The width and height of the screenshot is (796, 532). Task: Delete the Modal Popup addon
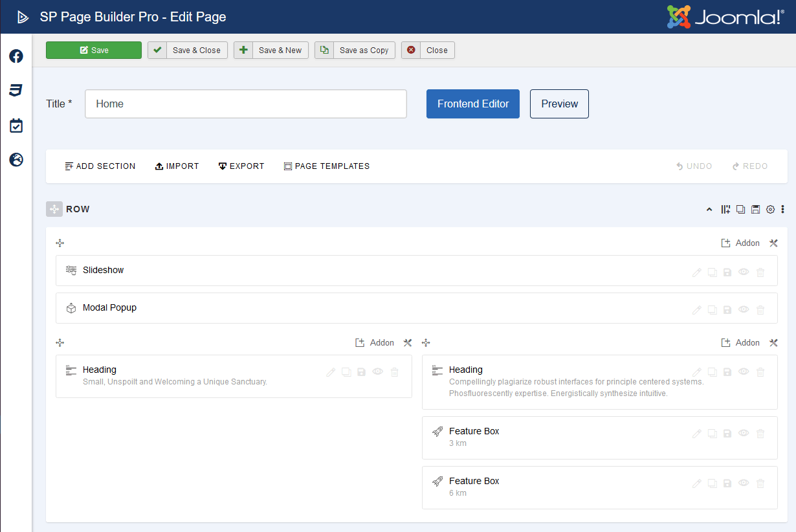click(x=760, y=310)
